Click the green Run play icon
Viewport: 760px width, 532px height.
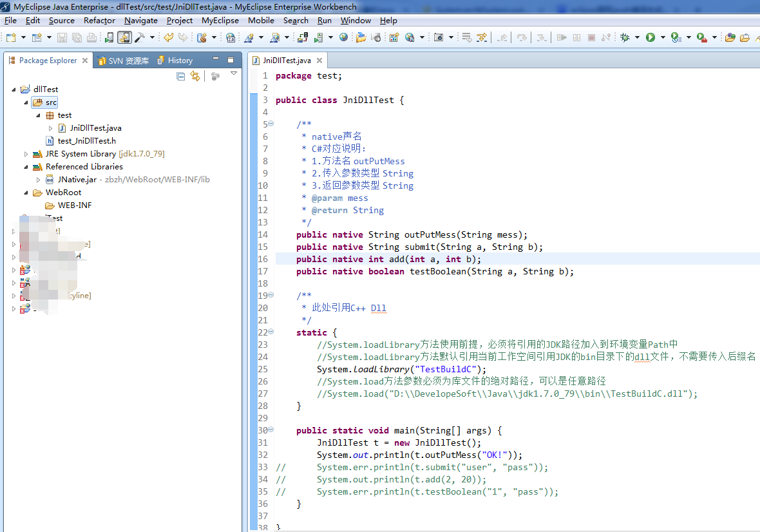pyautogui.click(x=651, y=37)
